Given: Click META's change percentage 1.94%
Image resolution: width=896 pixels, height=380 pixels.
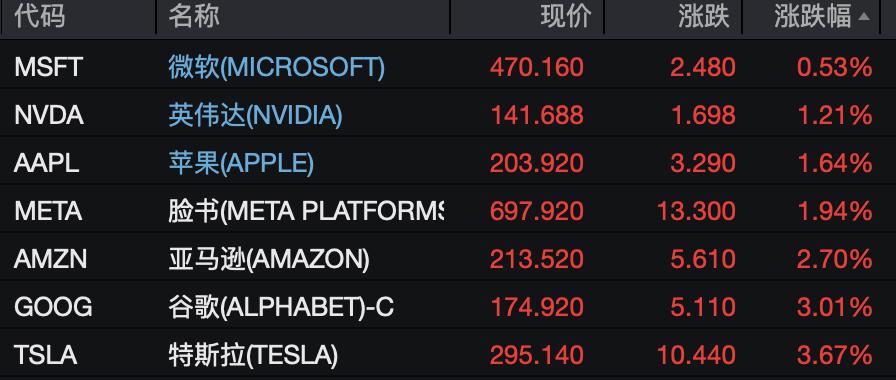Looking at the screenshot, I should [x=834, y=211].
